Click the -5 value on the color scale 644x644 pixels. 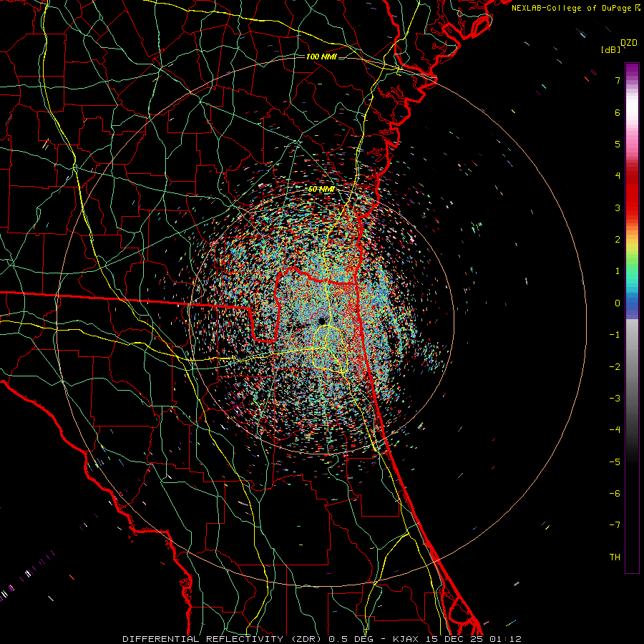coord(615,462)
